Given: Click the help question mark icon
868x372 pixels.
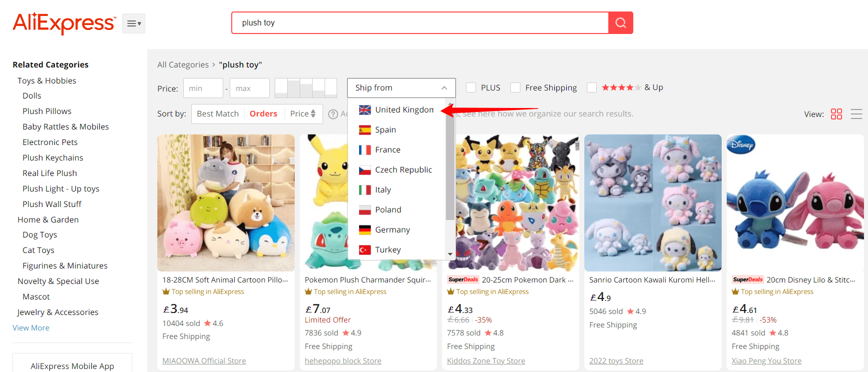Looking at the screenshot, I should [x=333, y=114].
